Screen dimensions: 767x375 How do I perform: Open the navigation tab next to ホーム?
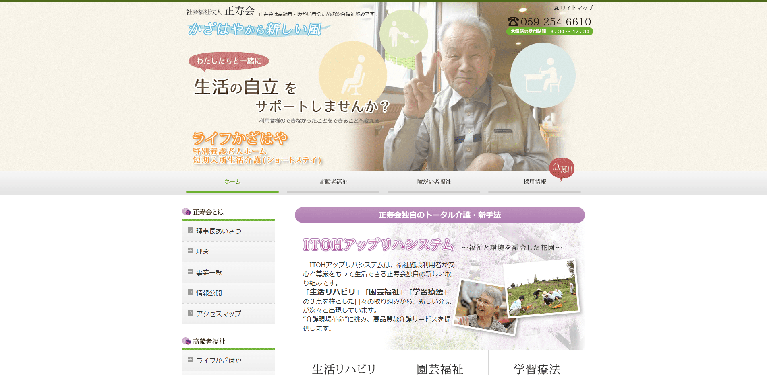pos(333,182)
